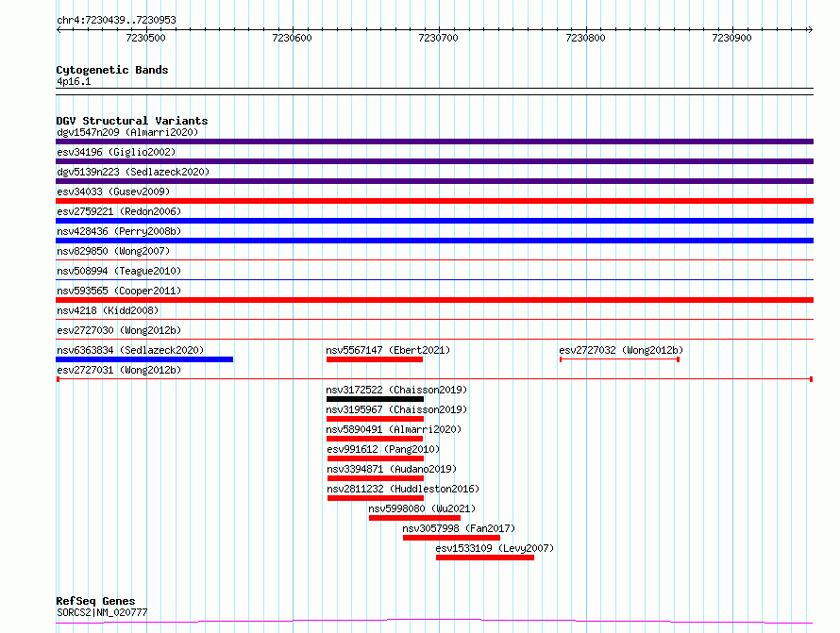Click the nsv5567147 (Ebert2021) variant label
This screenshot has width=840, height=633.
[388, 350]
